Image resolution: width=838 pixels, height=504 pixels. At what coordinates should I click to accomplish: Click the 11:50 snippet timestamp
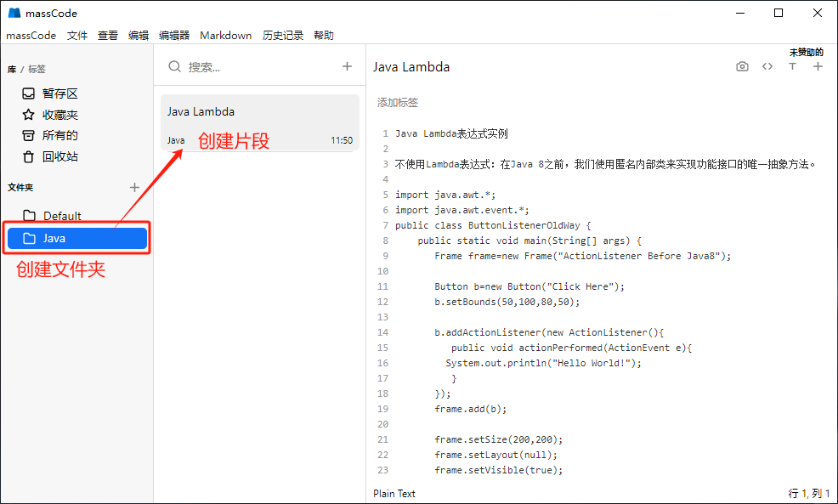[x=342, y=140]
